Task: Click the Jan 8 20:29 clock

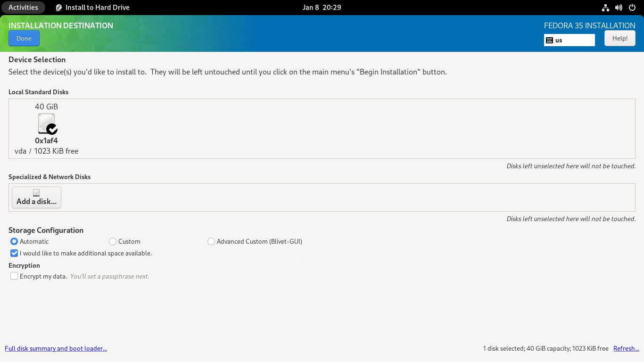Action: click(x=322, y=8)
